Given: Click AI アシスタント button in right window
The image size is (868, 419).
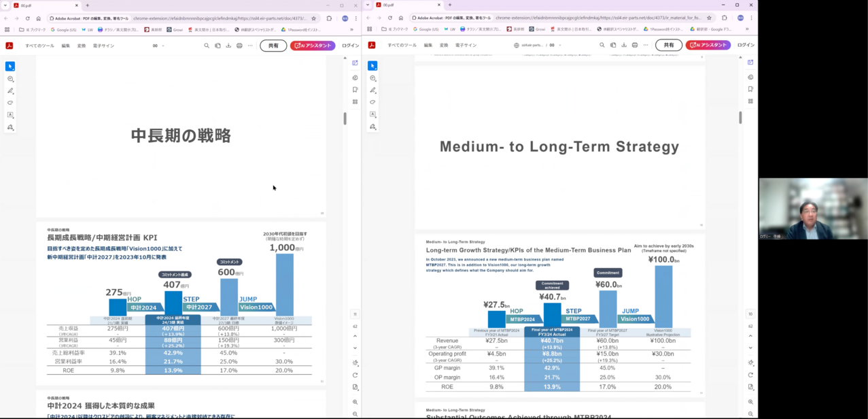Looking at the screenshot, I should 708,46.
